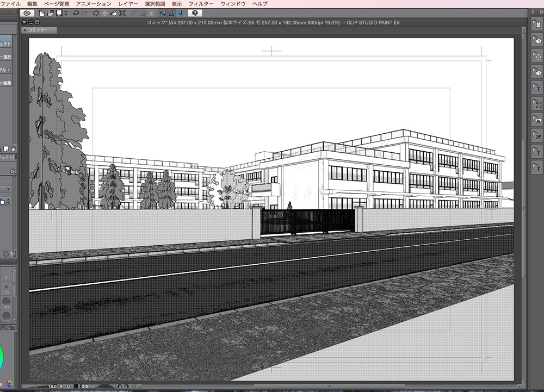Select brush size preset 30
The height and width of the screenshot is (392, 544).
6,303
